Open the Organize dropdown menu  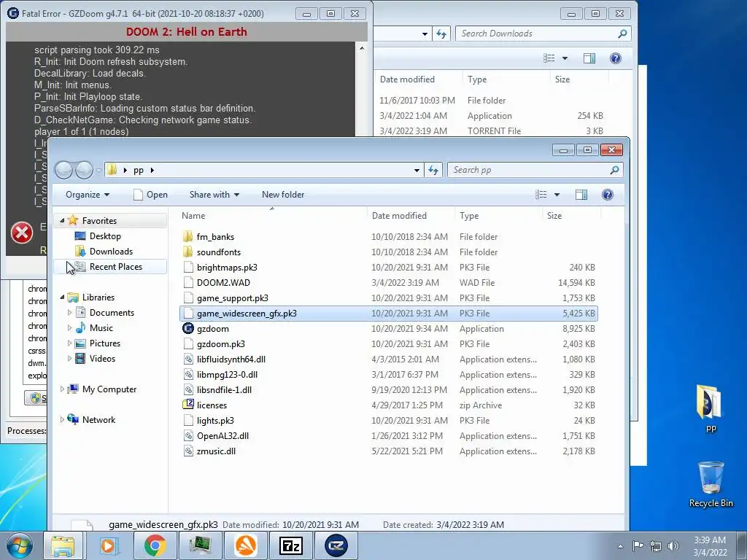88,194
